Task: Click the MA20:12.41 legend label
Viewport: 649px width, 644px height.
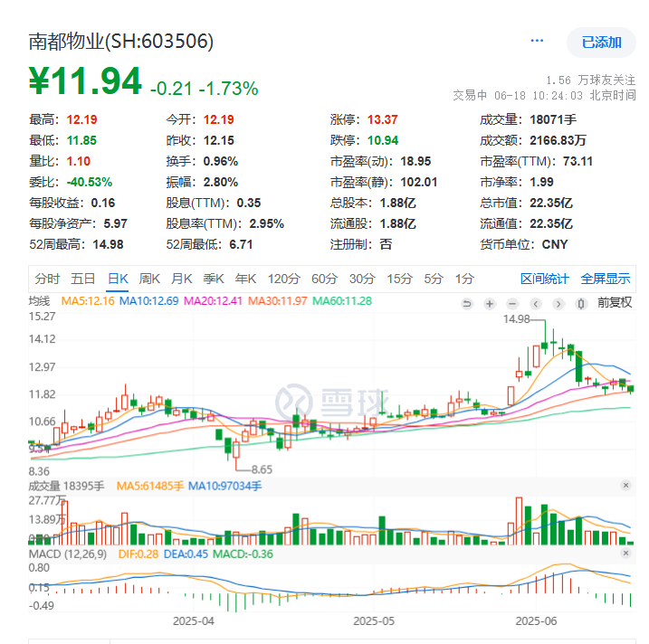Action: [x=213, y=301]
